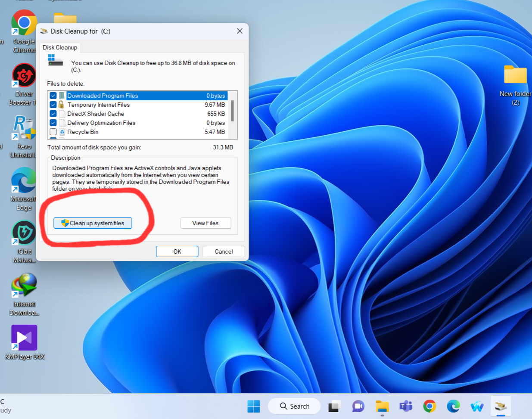Click the Clean up system files button
Image resolution: width=532 pixels, height=419 pixels.
point(93,223)
